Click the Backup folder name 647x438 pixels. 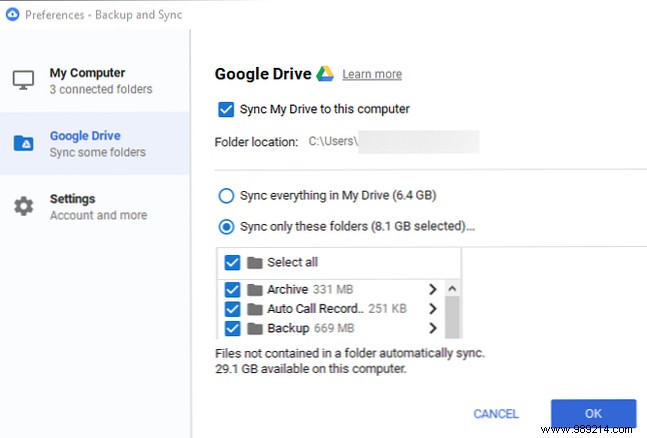pyautogui.click(x=288, y=328)
